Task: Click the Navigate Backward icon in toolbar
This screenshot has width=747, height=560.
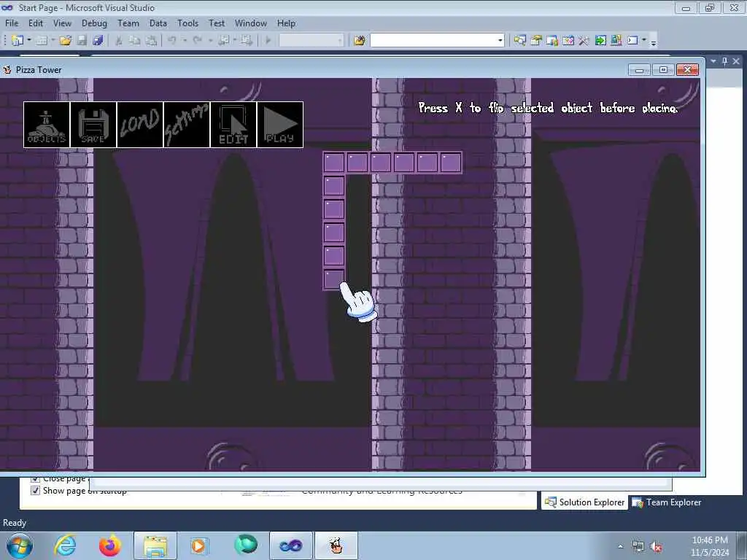Action: [223, 41]
